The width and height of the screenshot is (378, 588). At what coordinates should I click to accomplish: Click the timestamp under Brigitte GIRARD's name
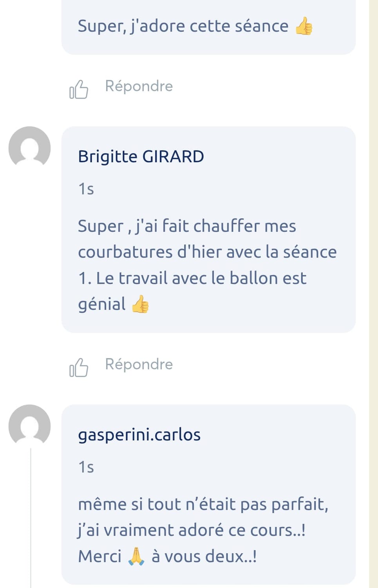(x=86, y=189)
